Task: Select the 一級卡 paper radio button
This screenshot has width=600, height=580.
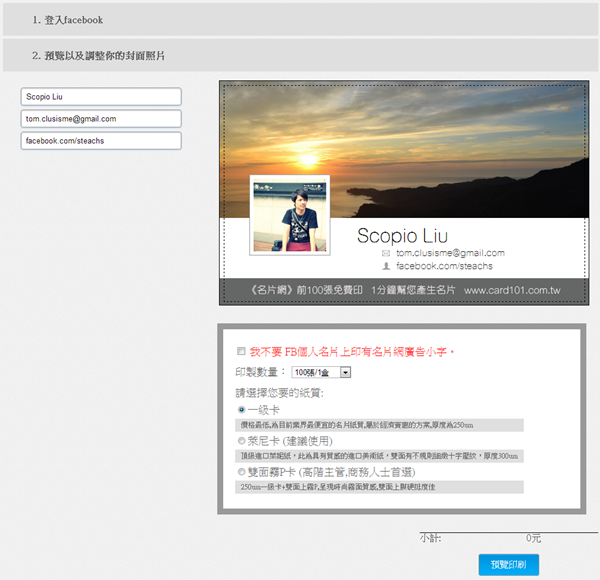Action: click(x=241, y=410)
